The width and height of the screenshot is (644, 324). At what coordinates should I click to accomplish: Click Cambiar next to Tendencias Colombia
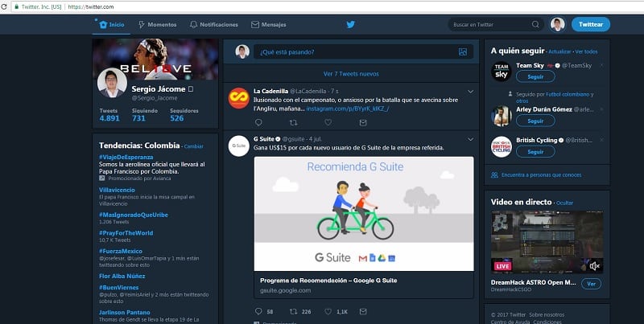click(193, 146)
